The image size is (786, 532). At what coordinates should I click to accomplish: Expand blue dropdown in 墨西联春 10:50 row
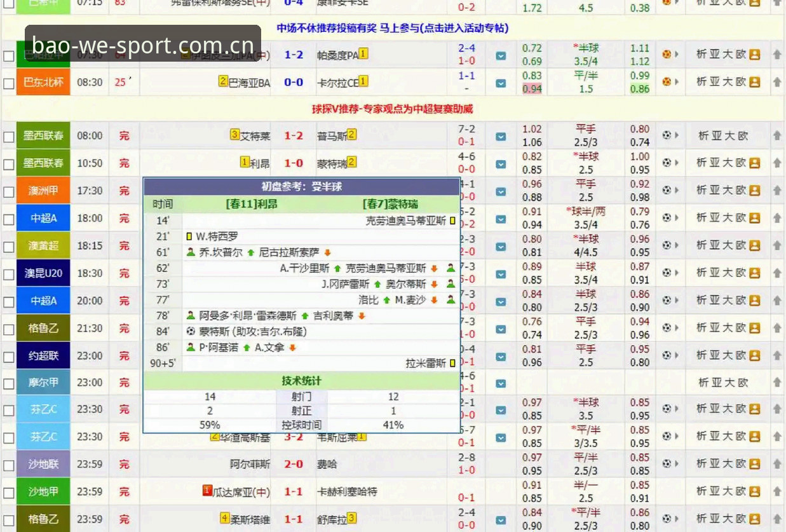(x=501, y=164)
